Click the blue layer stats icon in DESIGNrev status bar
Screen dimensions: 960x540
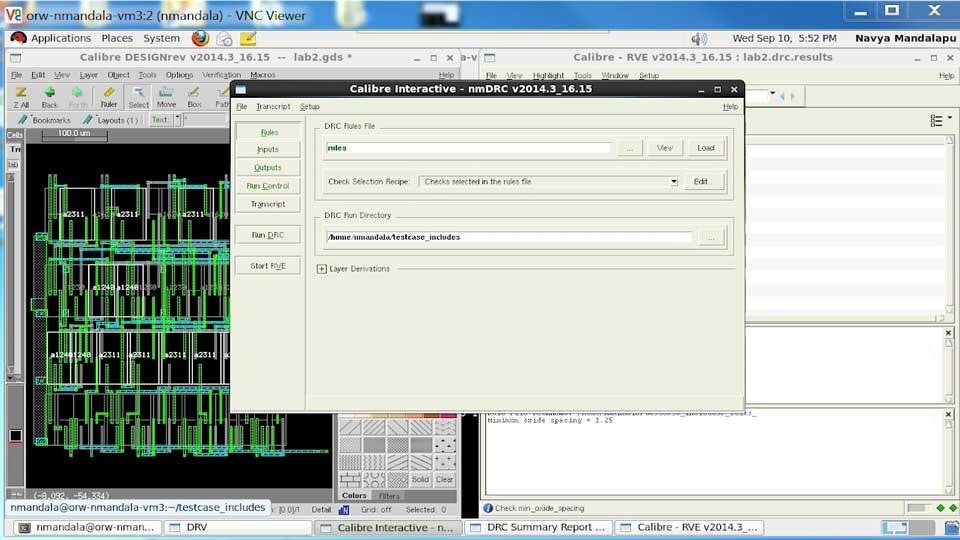point(343,509)
